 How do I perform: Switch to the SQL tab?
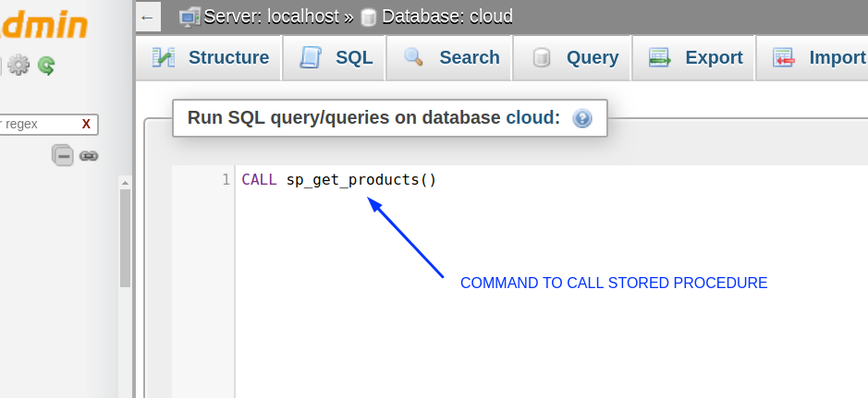pos(335,57)
